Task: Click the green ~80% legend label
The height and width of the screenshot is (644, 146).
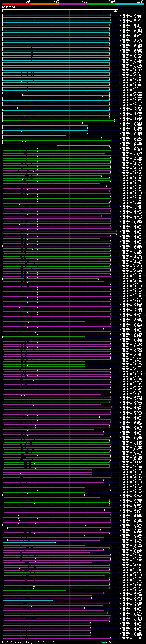Action: click(x=112, y=2)
